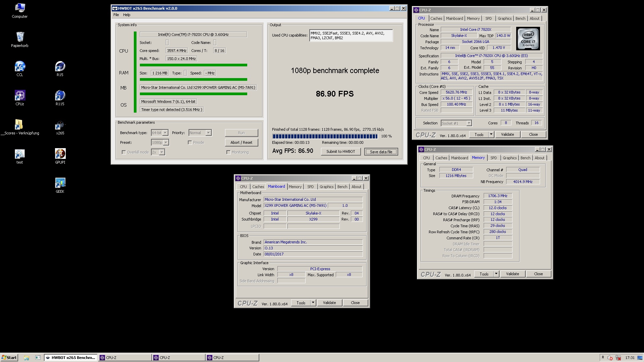Screen dimensions: 644x362
Task: Select the x265 desktop shortcut
Action: click(60, 127)
